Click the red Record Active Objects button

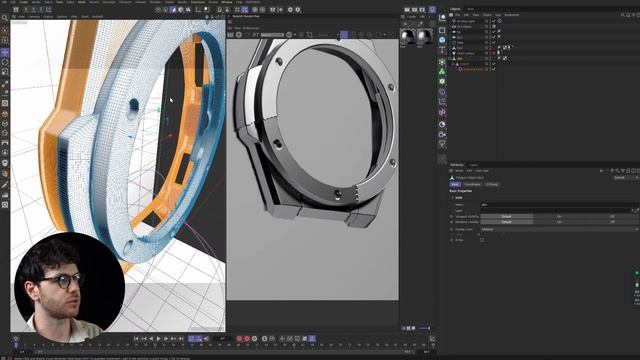click(x=240, y=339)
